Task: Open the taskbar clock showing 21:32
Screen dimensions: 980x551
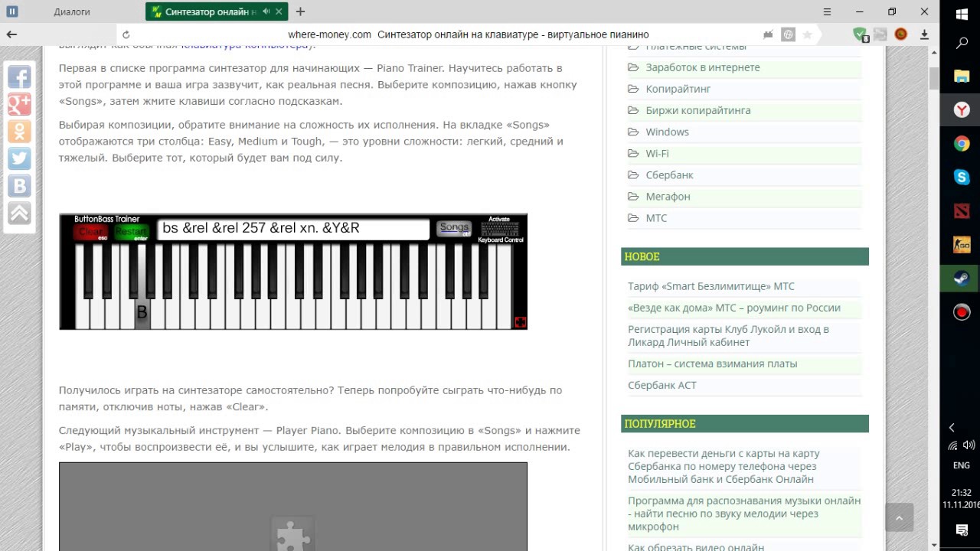Action: coord(962,498)
